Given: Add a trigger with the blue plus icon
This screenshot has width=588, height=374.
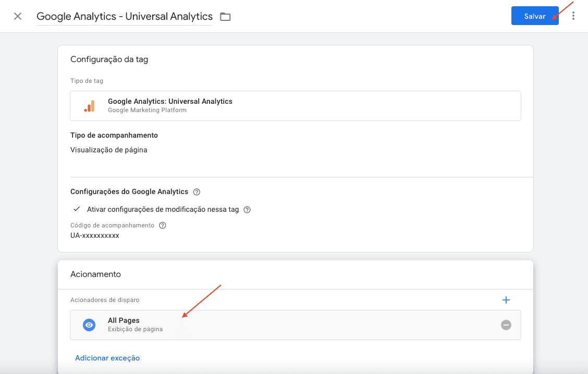Looking at the screenshot, I should (506, 300).
